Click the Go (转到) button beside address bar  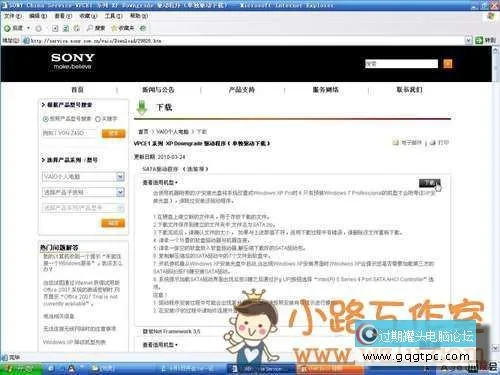tap(486, 40)
